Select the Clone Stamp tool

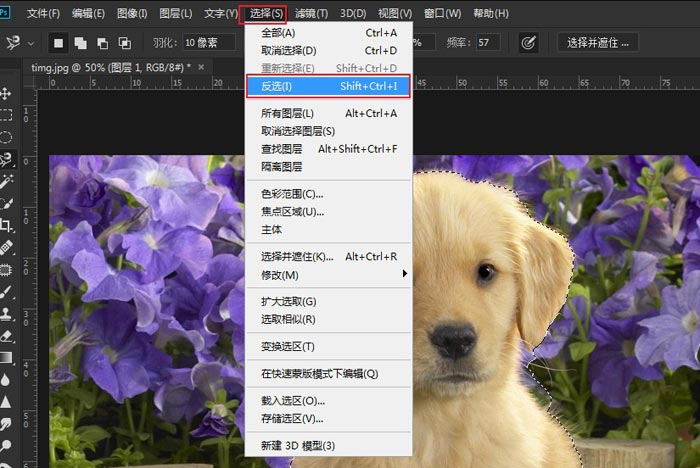tap(6, 313)
